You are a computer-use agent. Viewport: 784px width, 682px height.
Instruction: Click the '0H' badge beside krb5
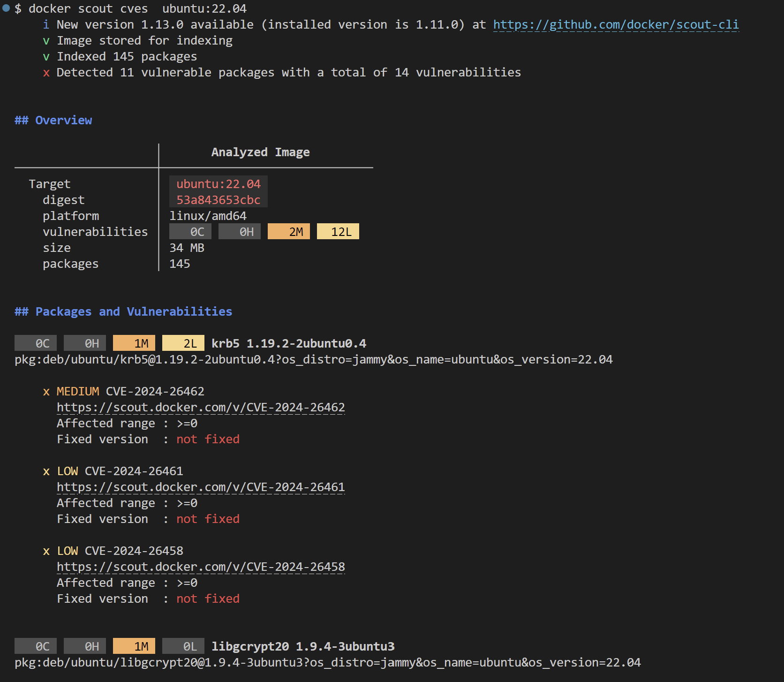[85, 343]
